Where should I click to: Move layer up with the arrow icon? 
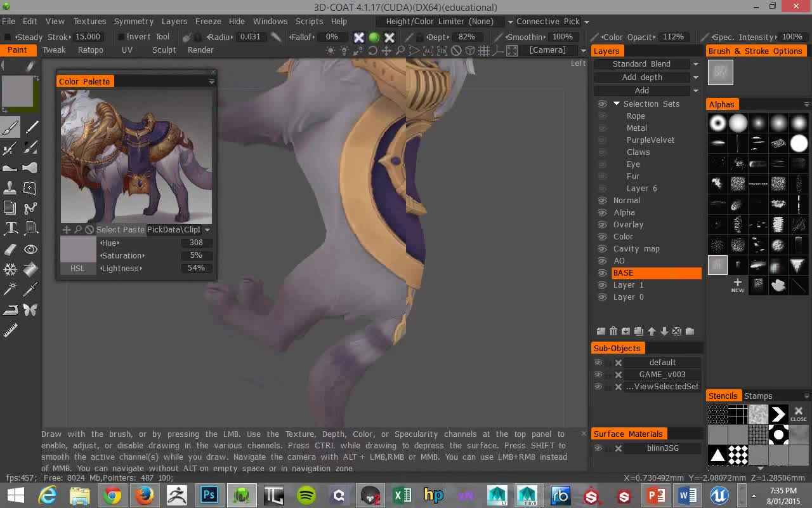pyautogui.click(x=652, y=331)
